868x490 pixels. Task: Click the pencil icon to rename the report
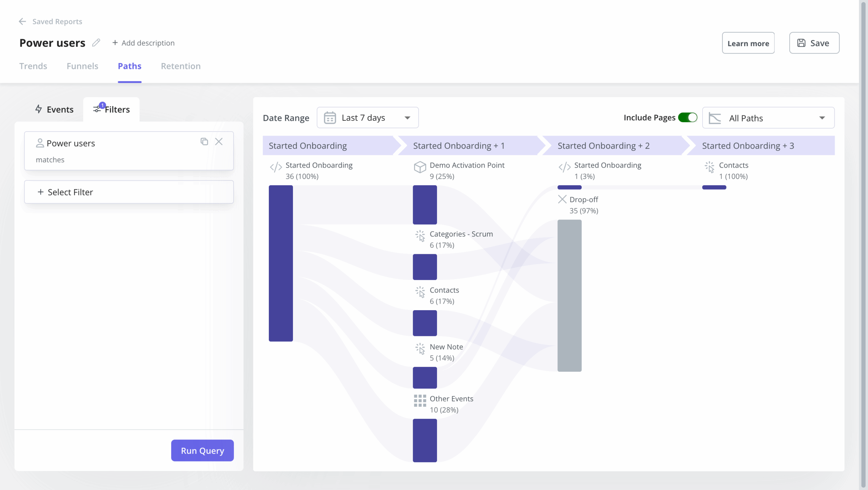[96, 42]
